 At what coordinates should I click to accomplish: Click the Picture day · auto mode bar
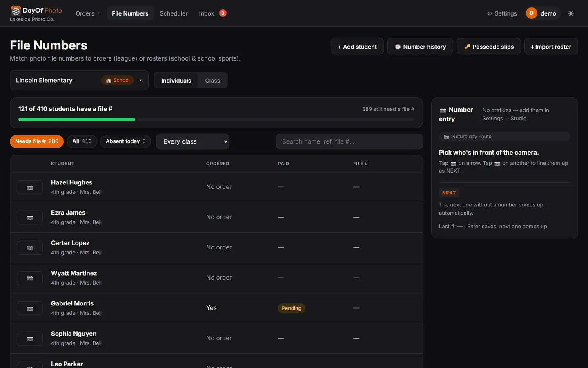pyautogui.click(x=505, y=137)
